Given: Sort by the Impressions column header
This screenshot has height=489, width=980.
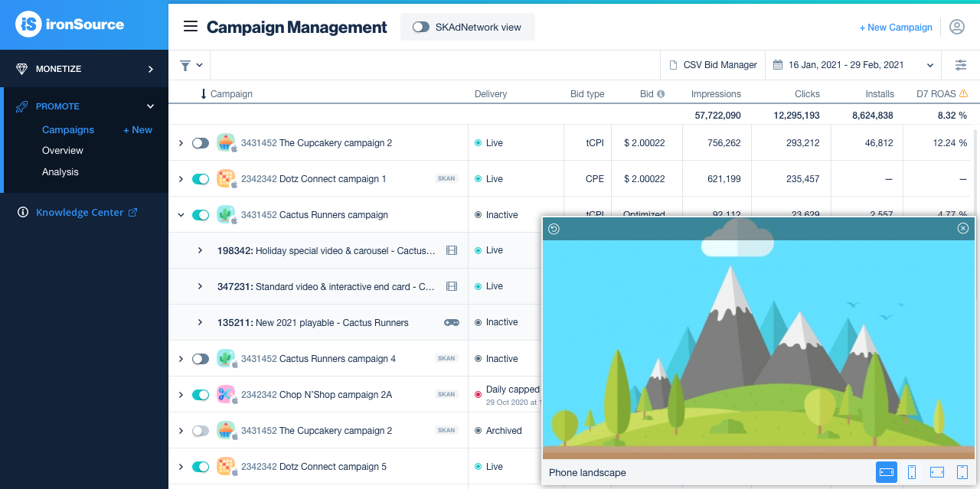Looking at the screenshot, I should (x=716, y=94).
